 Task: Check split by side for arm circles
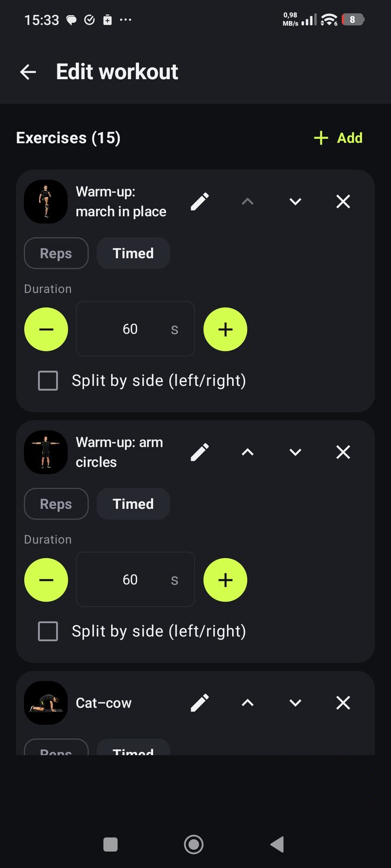click(x=48, y=631)
